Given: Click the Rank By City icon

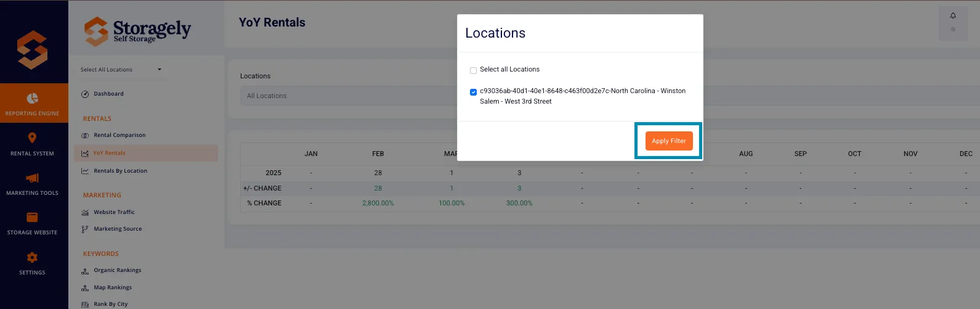Looking at the screenshot, I should 85,304.
